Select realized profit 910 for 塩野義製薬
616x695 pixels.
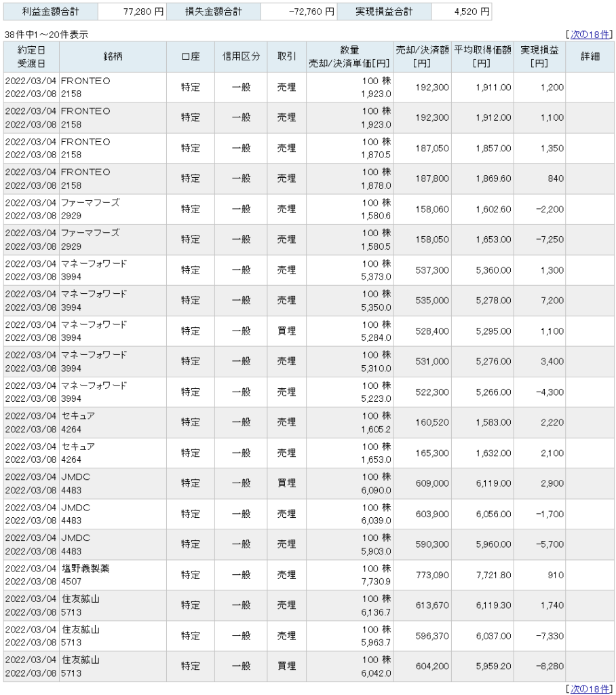(556, 576)
